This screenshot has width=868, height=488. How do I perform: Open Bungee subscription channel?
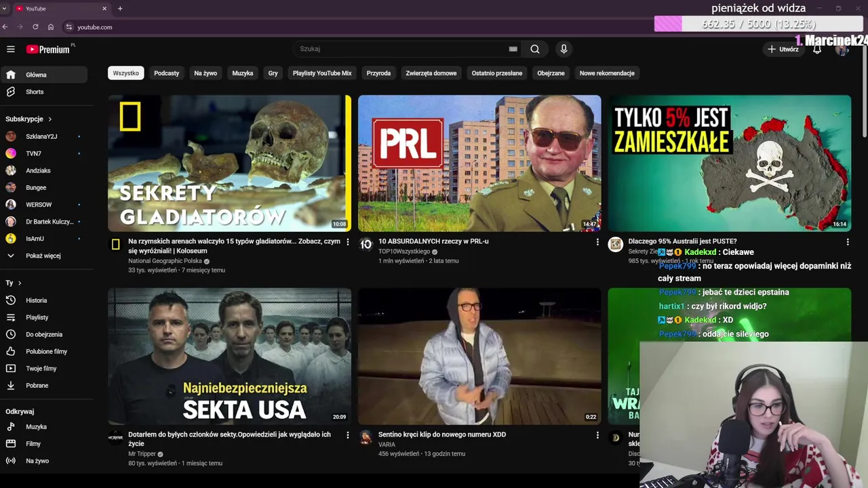click(x=44, y=187)
